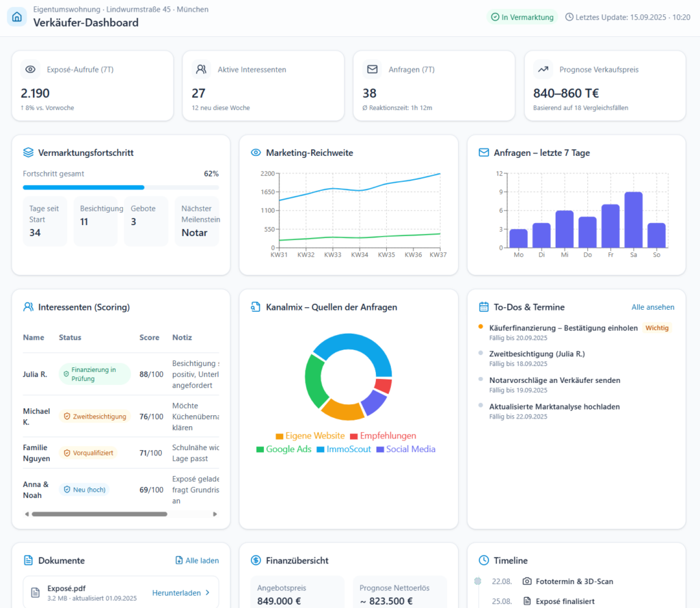Click the Fortschritt gesamt progress bar

point(121,187)
